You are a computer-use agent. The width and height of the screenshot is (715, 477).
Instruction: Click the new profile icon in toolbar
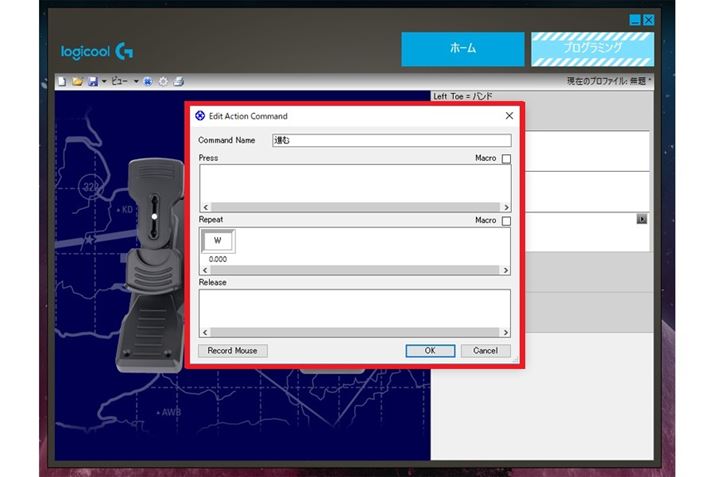pos(62,81)
